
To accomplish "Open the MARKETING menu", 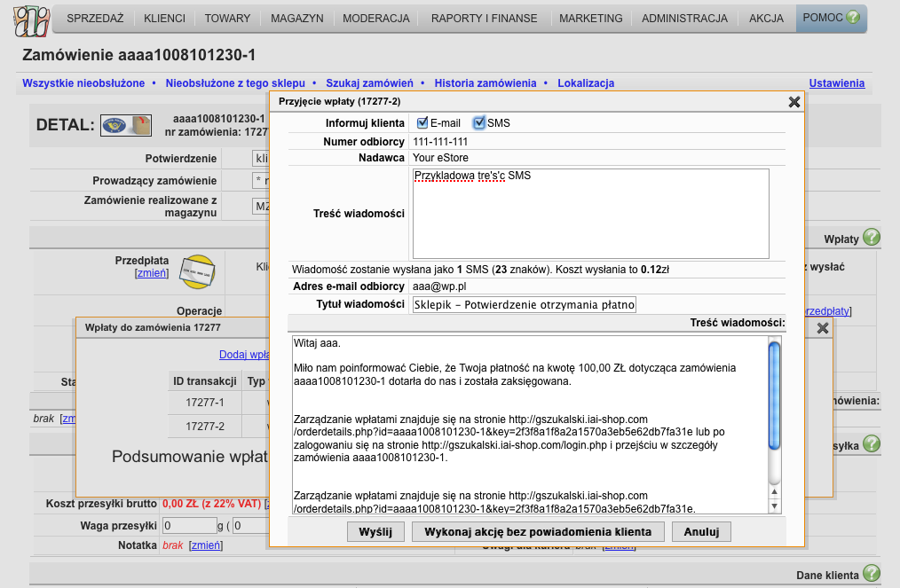I will (x=590, y=19).
